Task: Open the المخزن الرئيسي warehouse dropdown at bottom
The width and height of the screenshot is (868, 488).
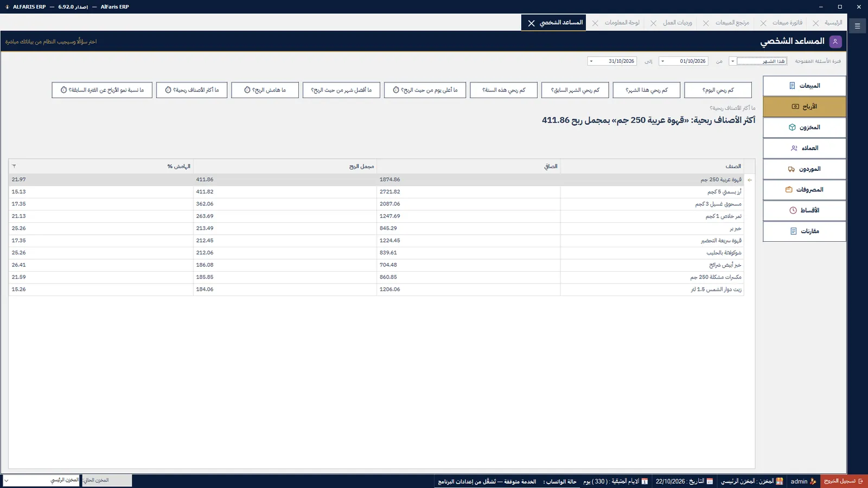Action: click(x=7, y=480)
